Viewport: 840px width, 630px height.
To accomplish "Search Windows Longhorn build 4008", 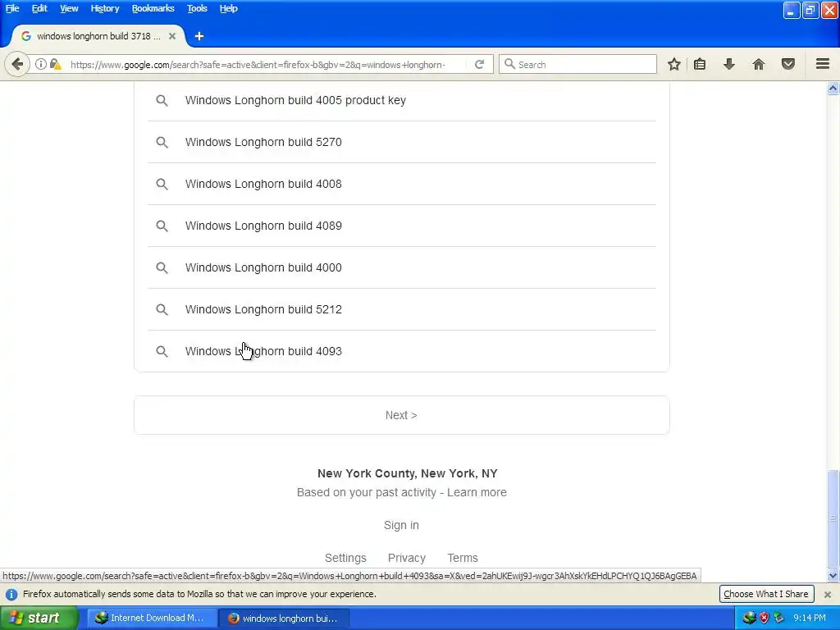I will point(263,184).
